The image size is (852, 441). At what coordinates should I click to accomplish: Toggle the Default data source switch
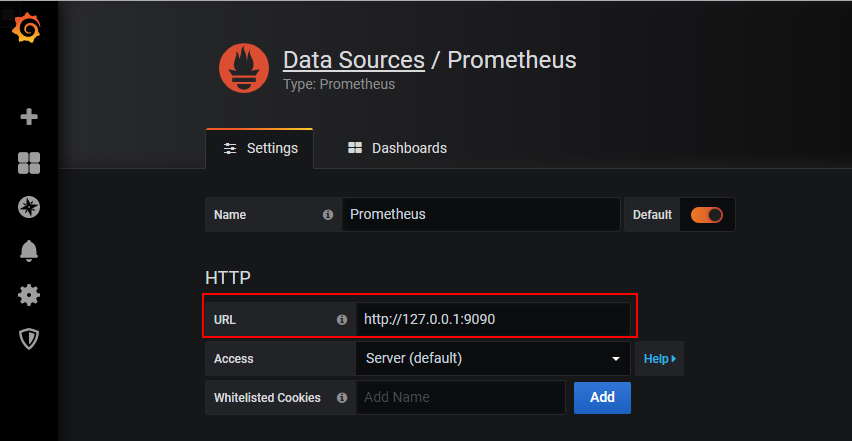click(x=707, y=215)
